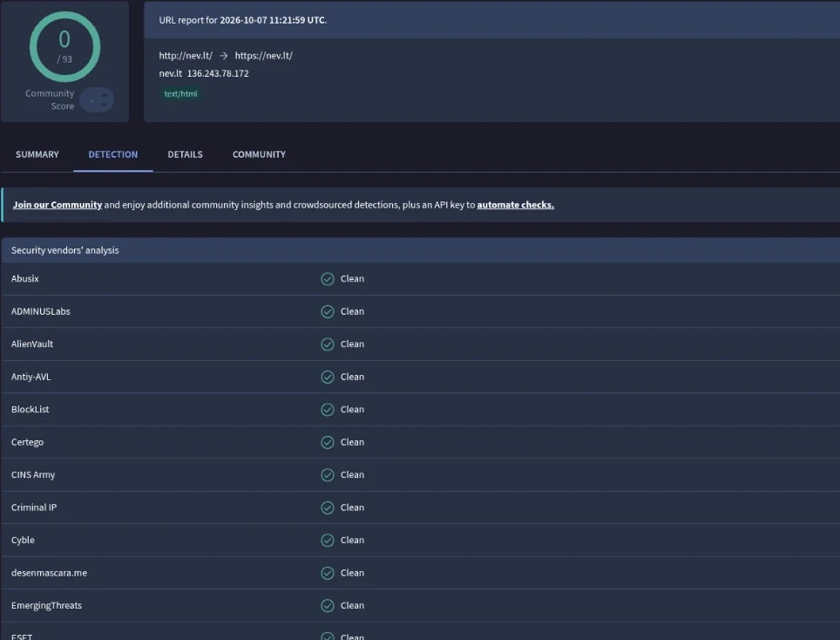Switch to the Details tab

pos(186,154)
